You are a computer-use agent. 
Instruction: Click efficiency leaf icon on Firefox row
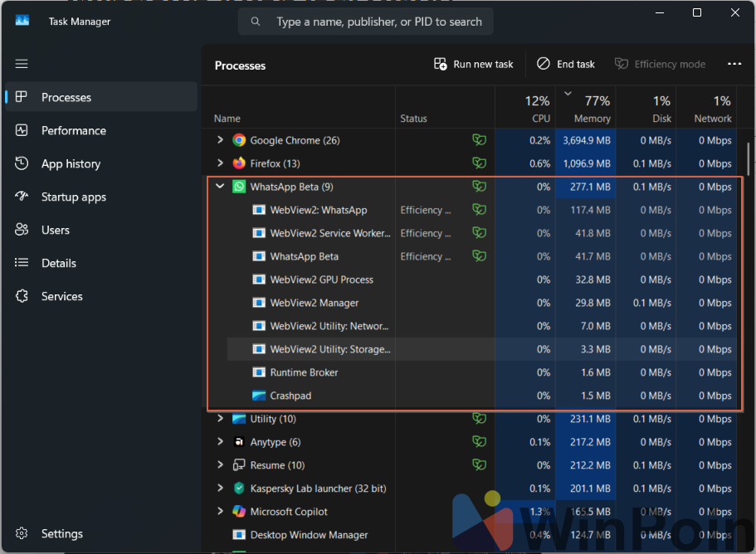(480, 163)
